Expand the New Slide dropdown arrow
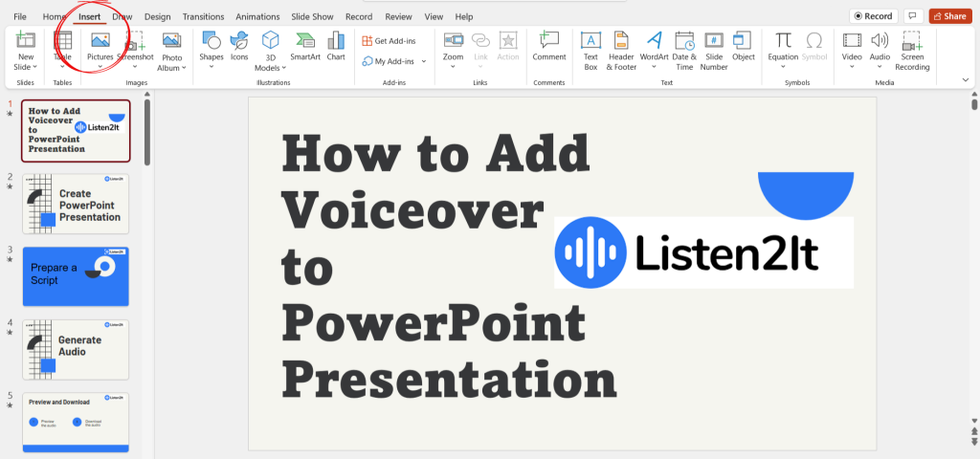The width and height of the screenshot is (980, 459). click(35, 67)
